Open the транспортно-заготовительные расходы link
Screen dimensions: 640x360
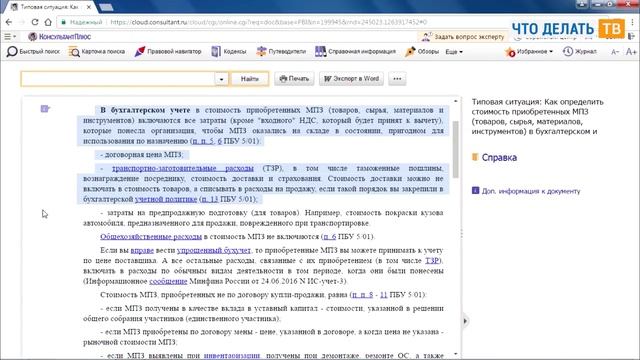183,168
